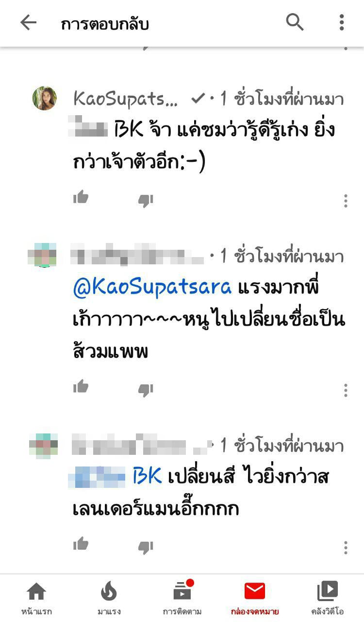This screenshot has height=622, width=364.
Task: Dislike the reply mentioning @KaoSupatsara
Action: [x=146, y=389]
